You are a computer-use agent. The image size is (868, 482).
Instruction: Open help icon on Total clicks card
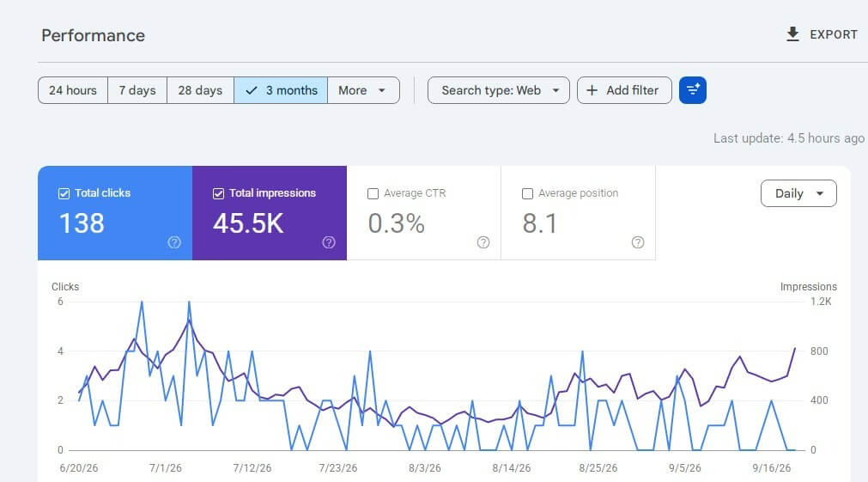(174, 242)
